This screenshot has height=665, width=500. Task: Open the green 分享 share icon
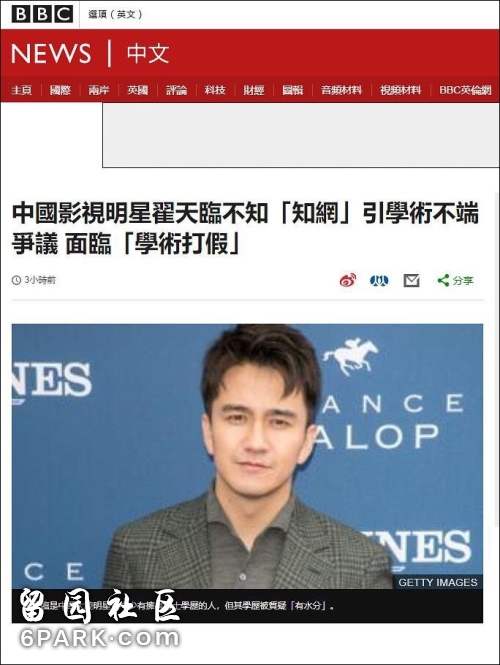click(455, 280)
